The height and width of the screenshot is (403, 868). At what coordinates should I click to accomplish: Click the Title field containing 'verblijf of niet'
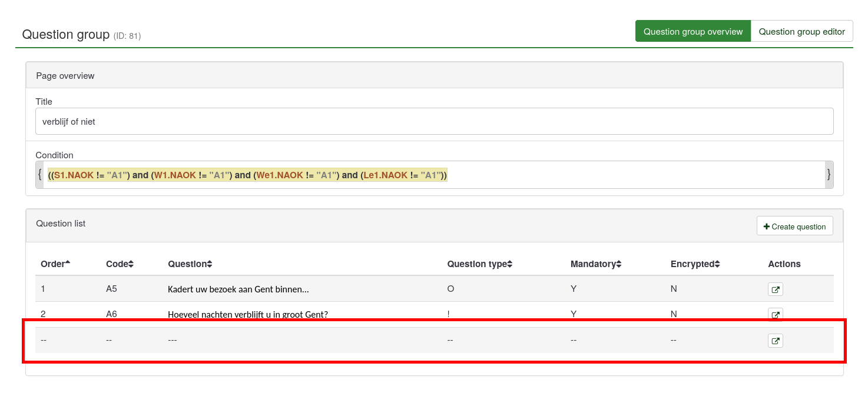coord(434,122)
